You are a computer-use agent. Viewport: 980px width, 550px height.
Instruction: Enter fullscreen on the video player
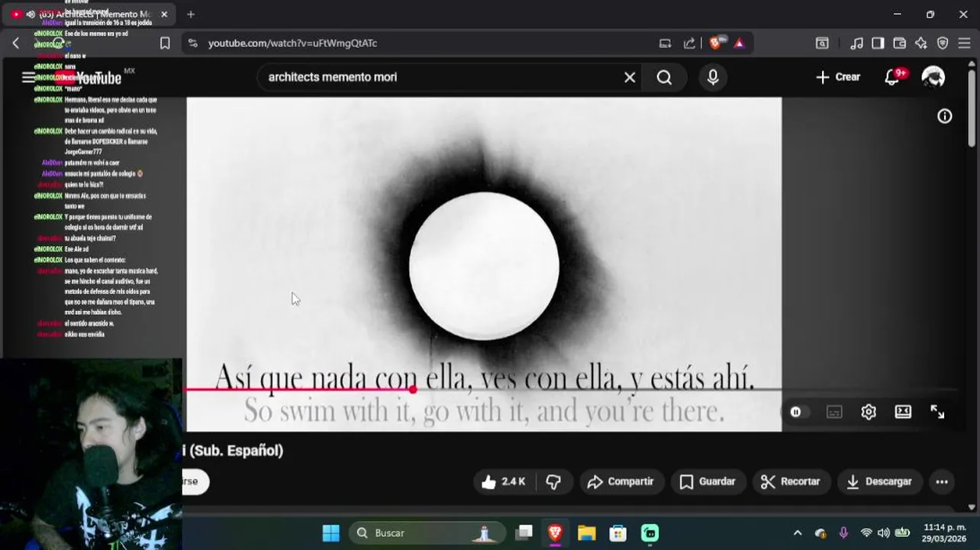click(937, 412)
